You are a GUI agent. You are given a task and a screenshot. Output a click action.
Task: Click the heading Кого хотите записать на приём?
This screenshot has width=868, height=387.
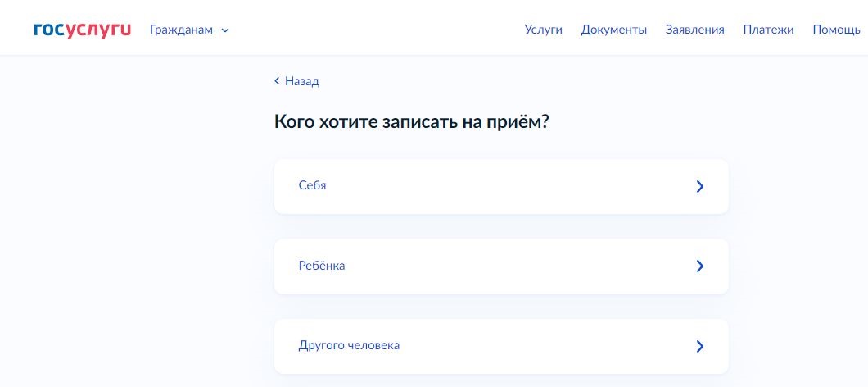click(x=411, y=122)
